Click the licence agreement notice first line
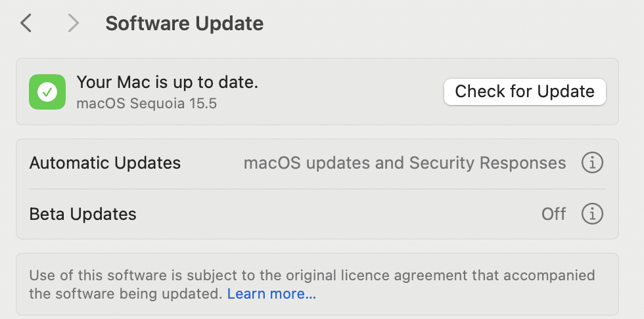 tap(312, 275)
